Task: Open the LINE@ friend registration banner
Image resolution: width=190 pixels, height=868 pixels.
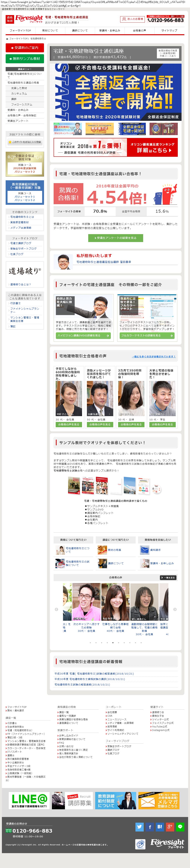Action: [x=29, y=801]
